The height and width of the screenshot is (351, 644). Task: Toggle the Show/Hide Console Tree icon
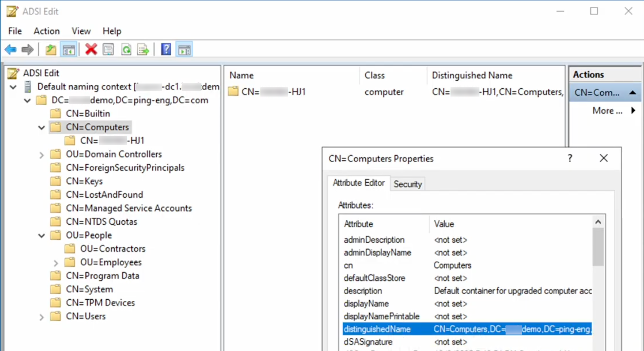[x=69, y=49]
